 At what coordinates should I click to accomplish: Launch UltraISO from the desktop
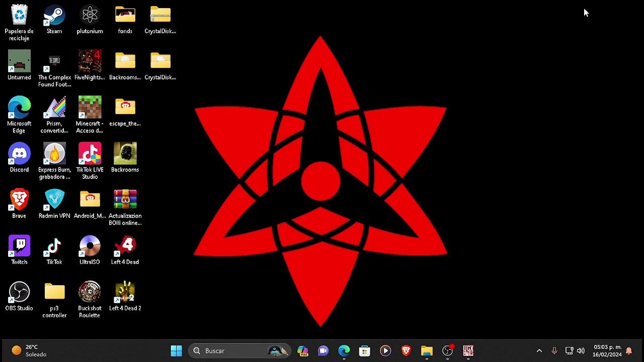(x=90, y=246)
